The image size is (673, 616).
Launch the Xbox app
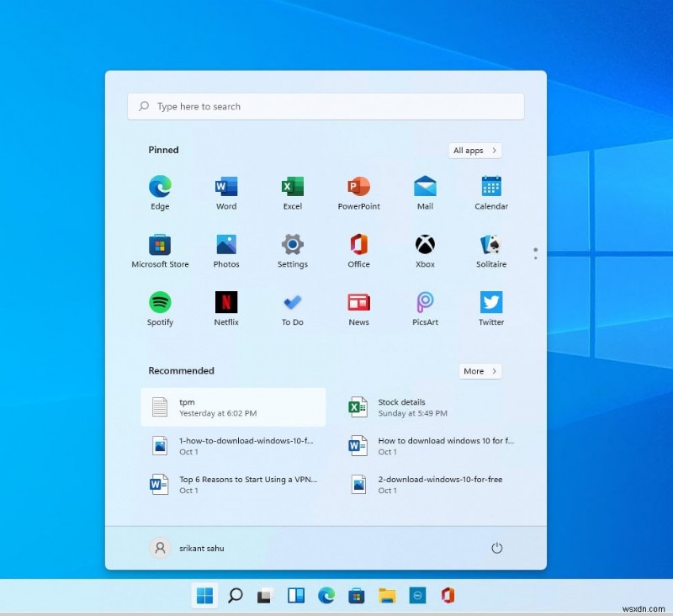coord(425,246)
